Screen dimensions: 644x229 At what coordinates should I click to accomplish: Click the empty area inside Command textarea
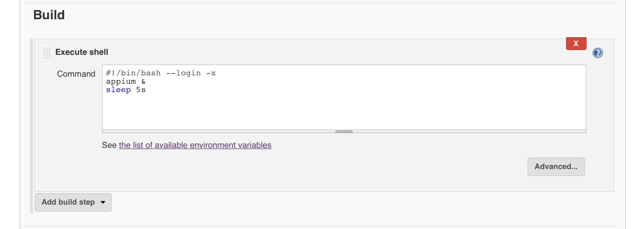pyautogui.click(x=344, y=111)
